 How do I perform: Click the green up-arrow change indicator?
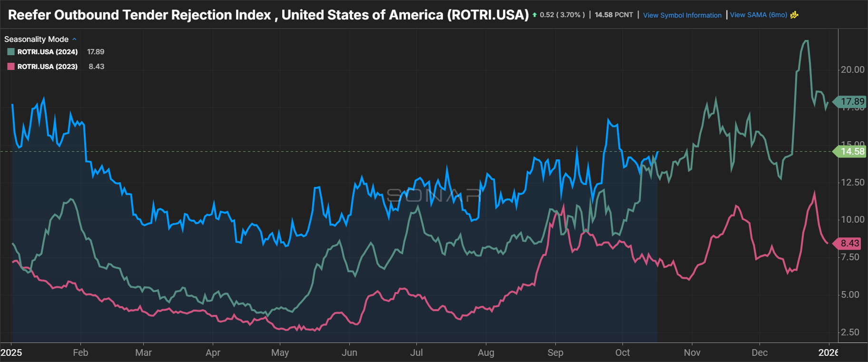(x=534, y=15)
